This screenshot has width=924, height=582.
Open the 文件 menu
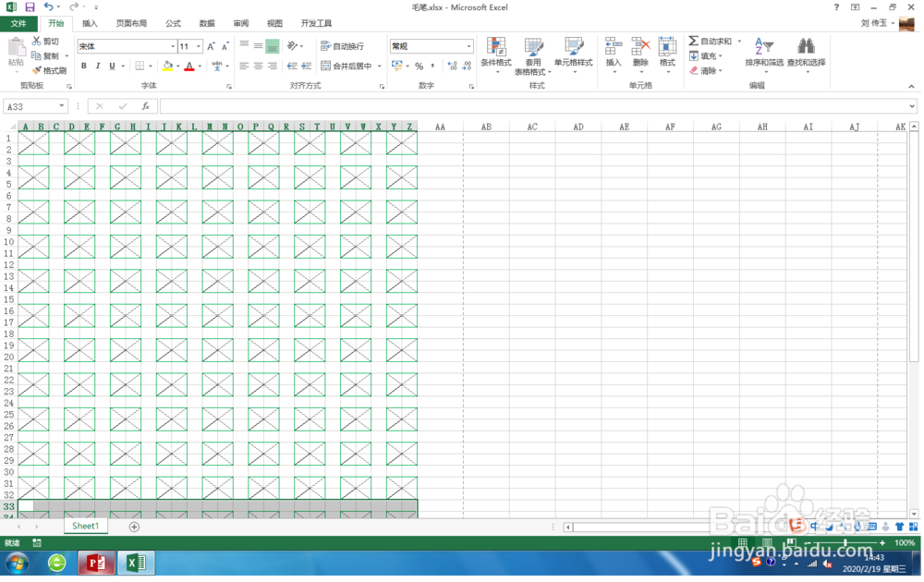18,23
